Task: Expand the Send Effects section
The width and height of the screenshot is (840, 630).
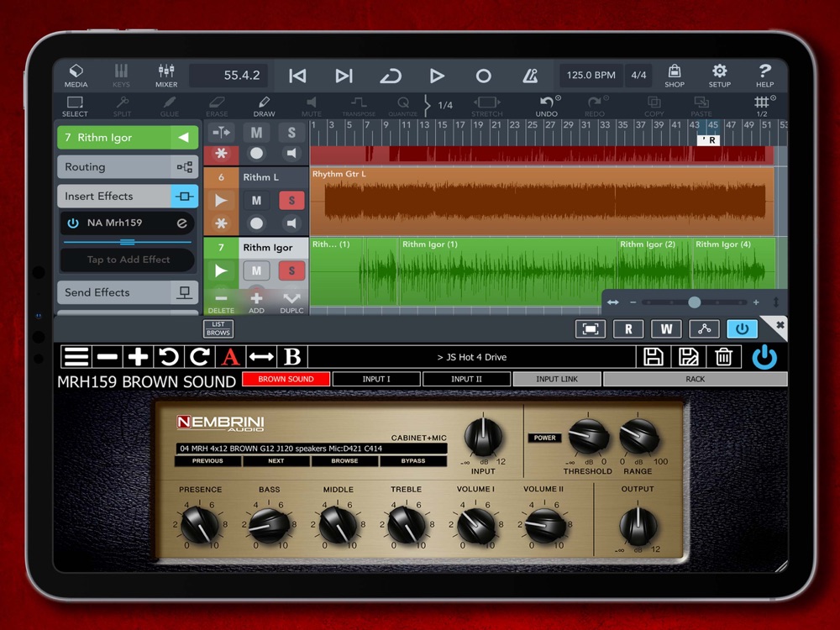Action: pyautogui.click(x=128, y=292)
